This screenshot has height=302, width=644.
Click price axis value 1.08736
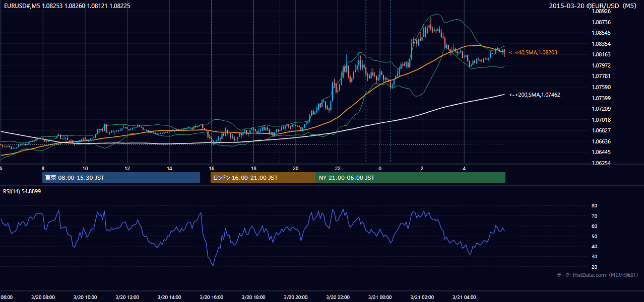(x=601, y=22)
